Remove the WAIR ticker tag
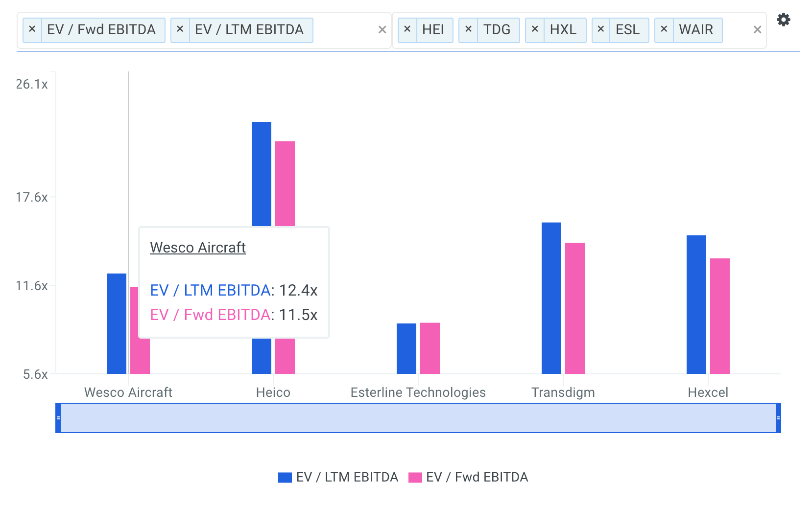 tap(664, 30)
